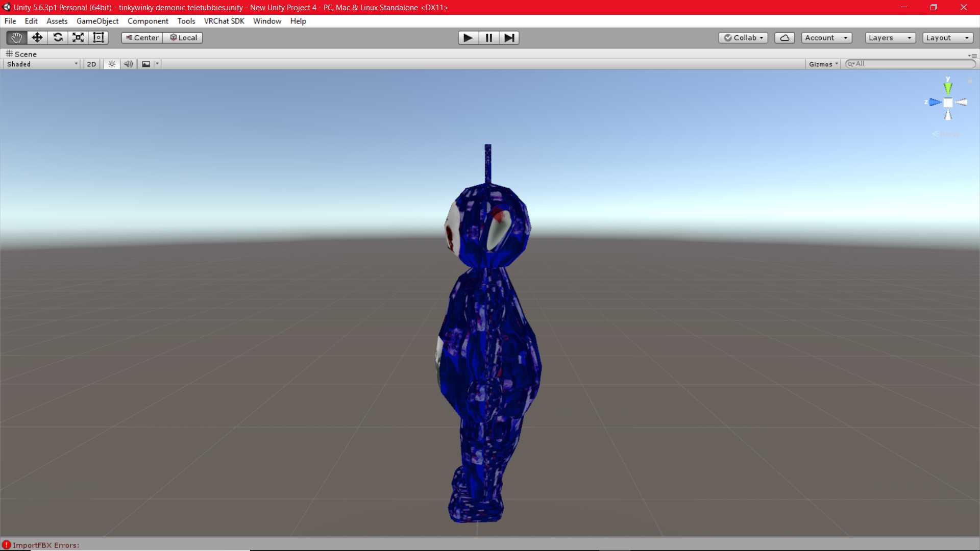Open the Layers dropdown
This screenshot has height=551, width=980.
click(890, 38)
